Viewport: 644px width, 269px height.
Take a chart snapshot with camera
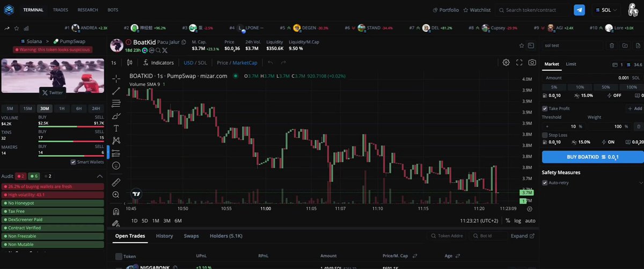[532, 63]
